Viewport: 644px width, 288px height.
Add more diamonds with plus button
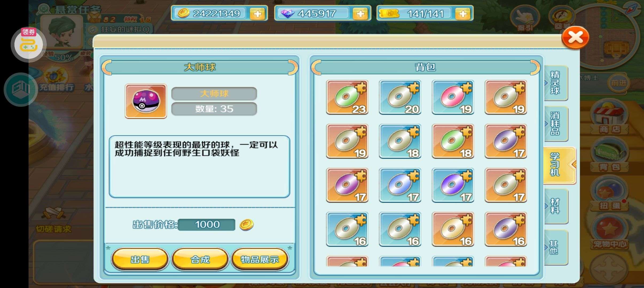(360, 14)
